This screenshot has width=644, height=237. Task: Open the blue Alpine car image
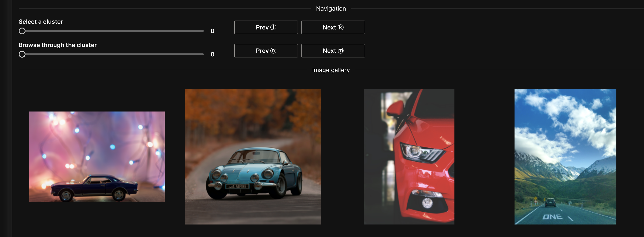tap(253, 156)
